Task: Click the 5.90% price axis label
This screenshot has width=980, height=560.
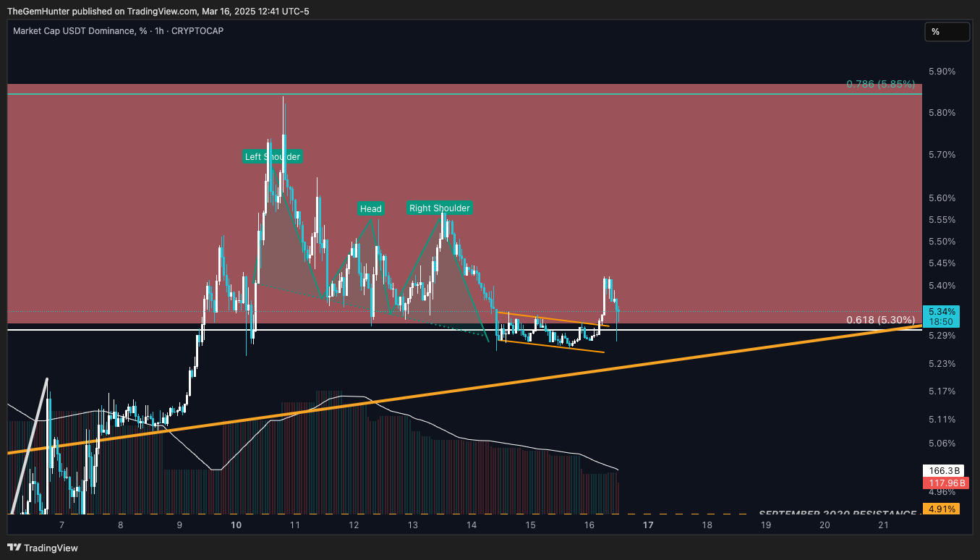Action: point(942,71)
